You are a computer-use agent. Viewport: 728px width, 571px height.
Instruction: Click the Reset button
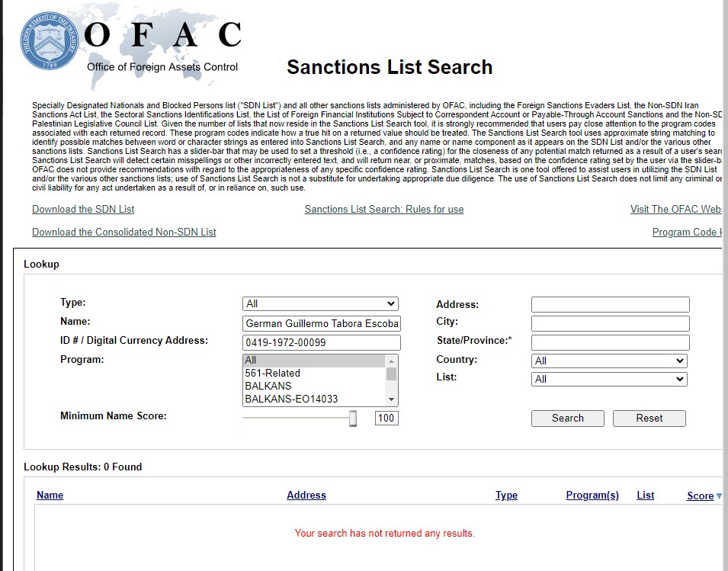tap(649, 418)
